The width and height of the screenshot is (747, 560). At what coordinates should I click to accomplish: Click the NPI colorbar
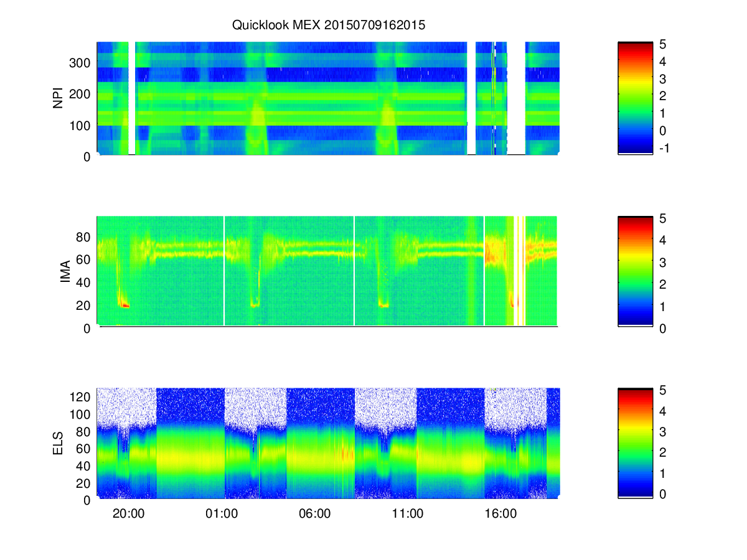[x=635, y=98]
